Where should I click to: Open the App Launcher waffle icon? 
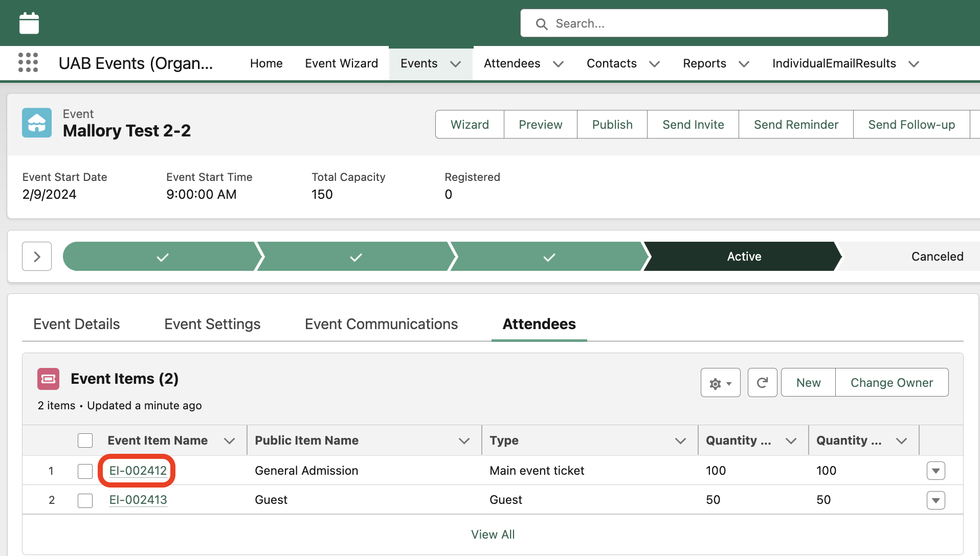click(x=28, y=62)
